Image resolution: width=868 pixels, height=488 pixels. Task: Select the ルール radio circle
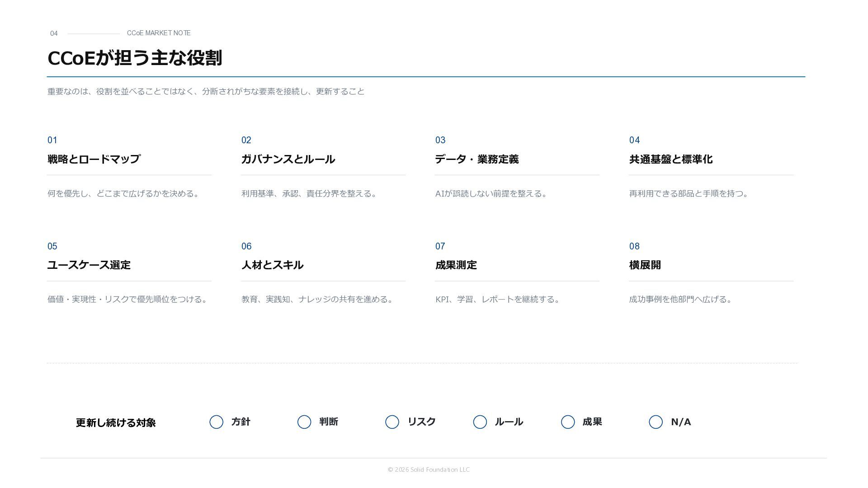(480, 422)
